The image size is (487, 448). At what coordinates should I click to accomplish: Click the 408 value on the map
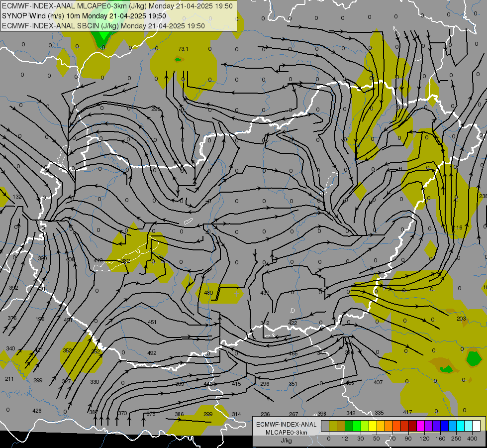point(70,259)
